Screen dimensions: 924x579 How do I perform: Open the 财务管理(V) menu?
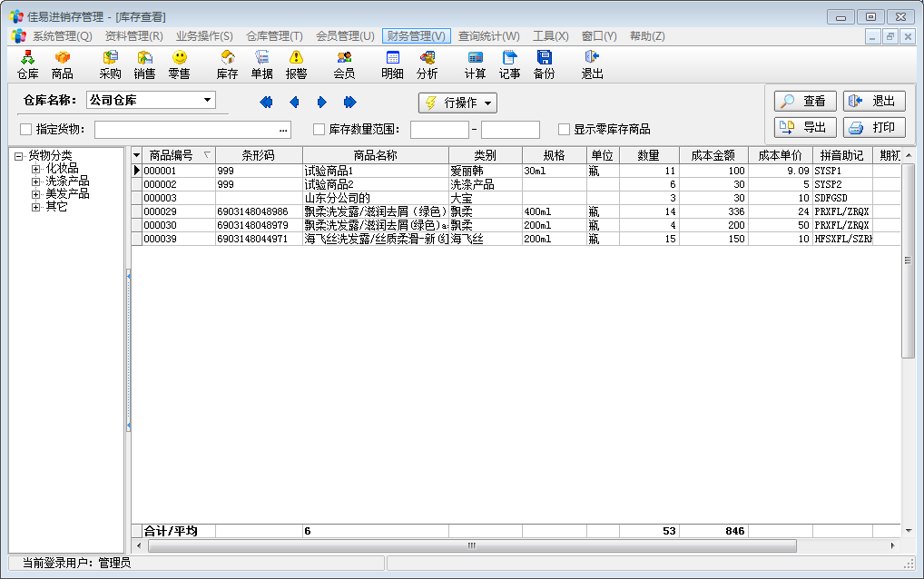(416, 36)
